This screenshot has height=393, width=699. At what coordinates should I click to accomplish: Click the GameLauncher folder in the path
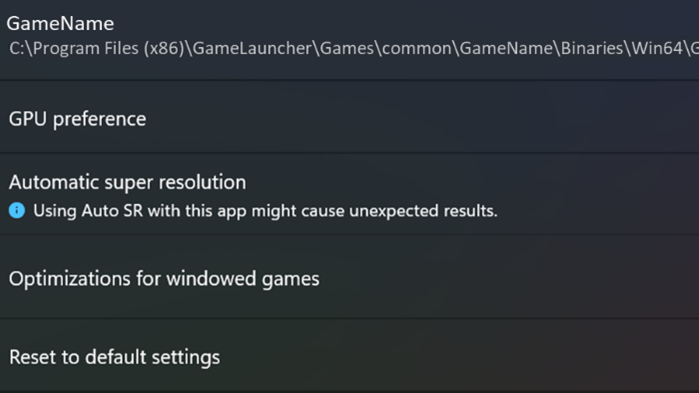[252, 48]
